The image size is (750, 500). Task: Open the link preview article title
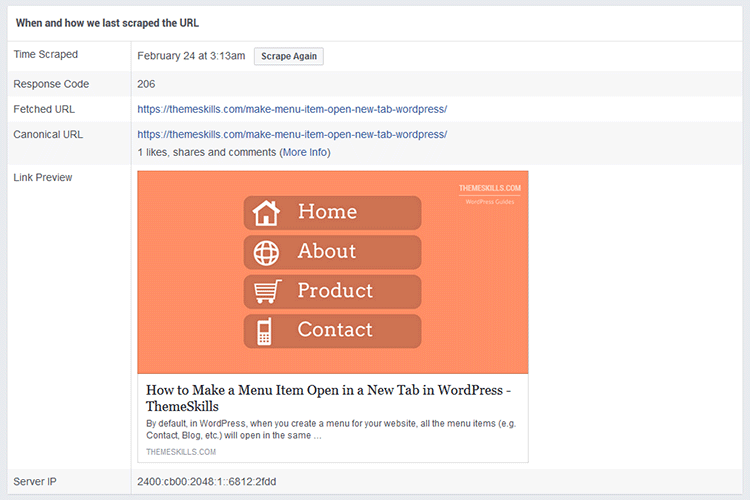point(329,398)
